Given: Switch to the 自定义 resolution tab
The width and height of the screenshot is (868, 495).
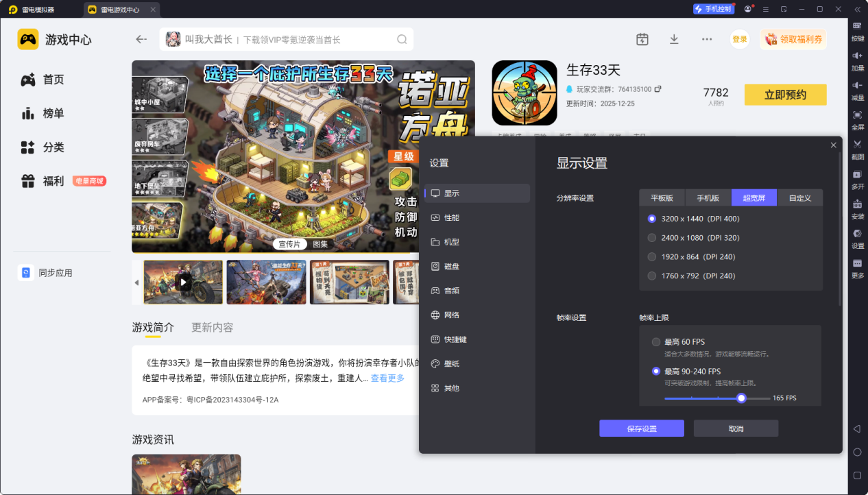Looking at the screenshot, I should 800,197.
